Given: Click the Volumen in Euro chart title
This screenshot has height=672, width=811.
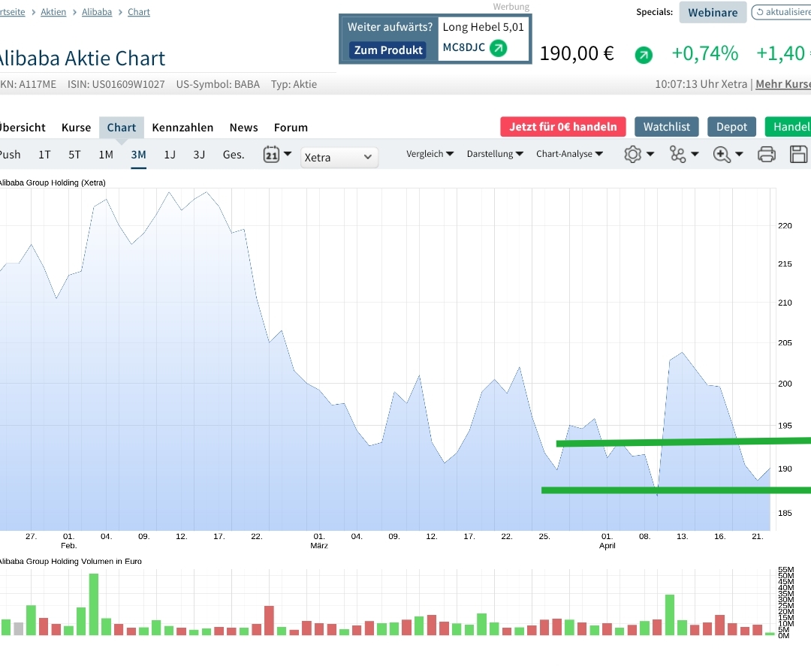Looking at the screenshot, I should click(x=71, y=562).
